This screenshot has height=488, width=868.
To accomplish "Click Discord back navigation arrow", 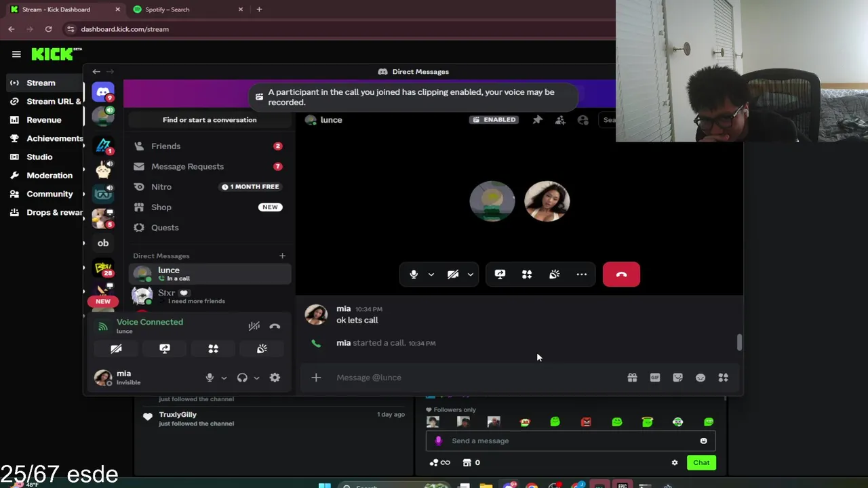I will 96,72.
